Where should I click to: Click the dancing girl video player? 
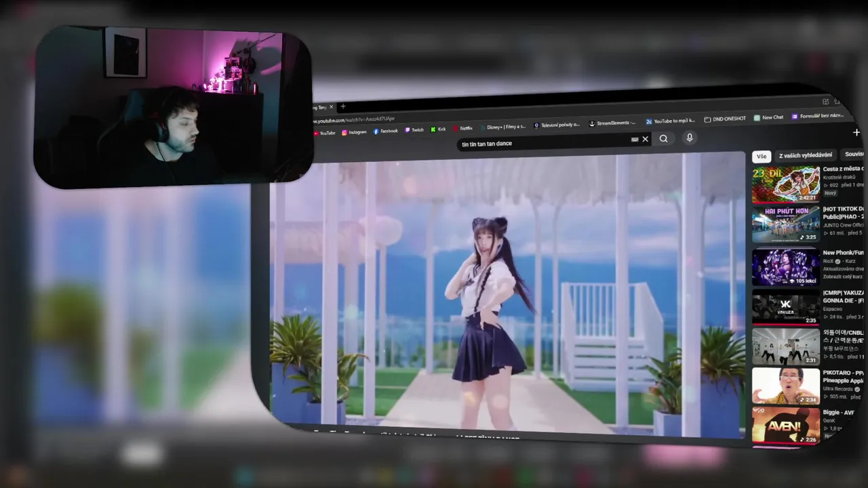coord(507,295)
